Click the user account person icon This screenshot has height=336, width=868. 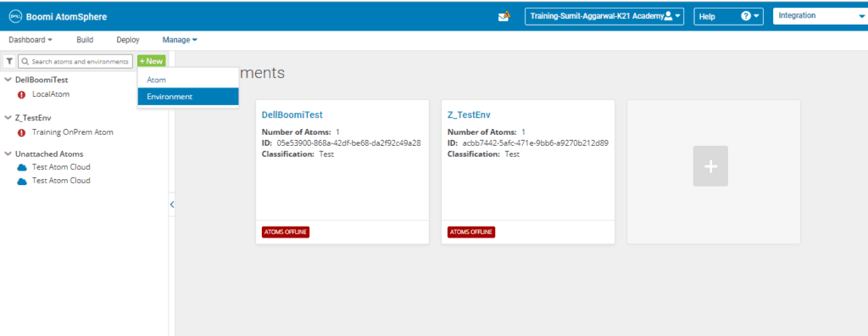pos(668,16)
